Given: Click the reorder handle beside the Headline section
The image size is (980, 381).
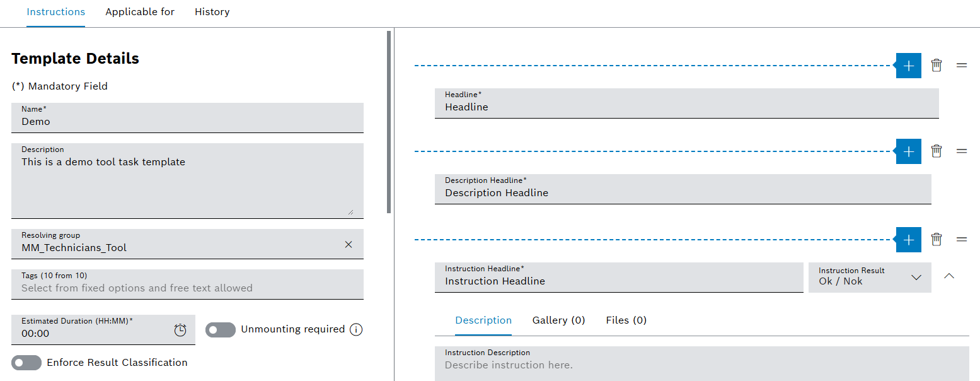Looking at the screenshot, I should (x=962, y=65).
